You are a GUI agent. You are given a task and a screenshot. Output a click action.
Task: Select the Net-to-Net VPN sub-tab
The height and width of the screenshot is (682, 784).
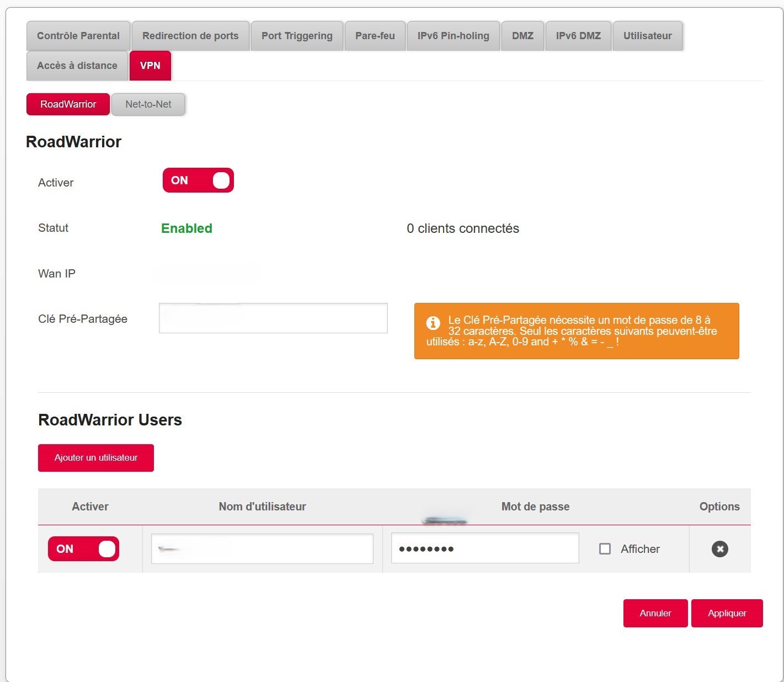coord(148,104)
